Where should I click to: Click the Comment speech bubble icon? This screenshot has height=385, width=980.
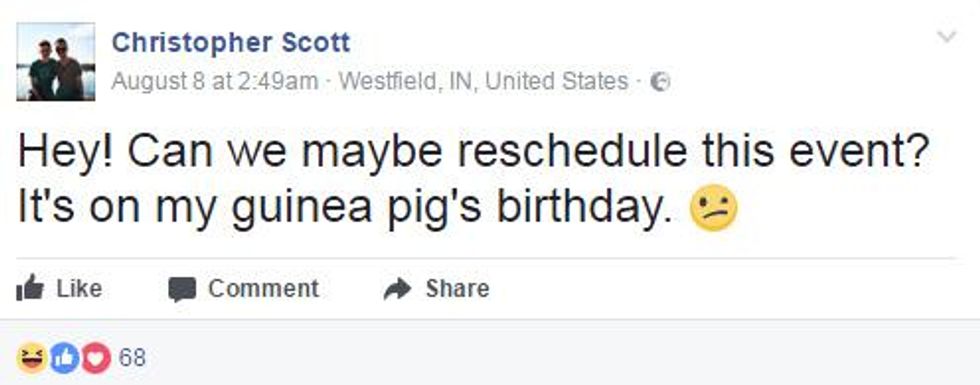click(x=182, y=289)
